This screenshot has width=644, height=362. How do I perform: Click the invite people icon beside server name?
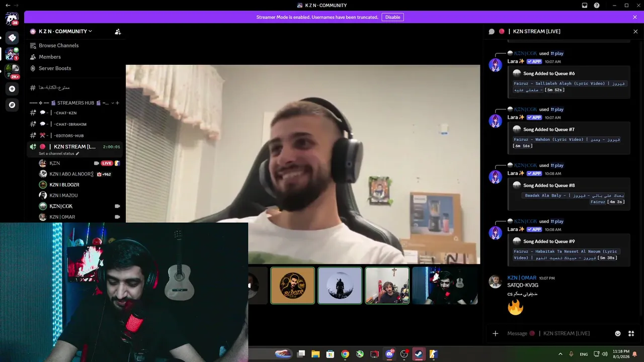click(x=118, y=31)
